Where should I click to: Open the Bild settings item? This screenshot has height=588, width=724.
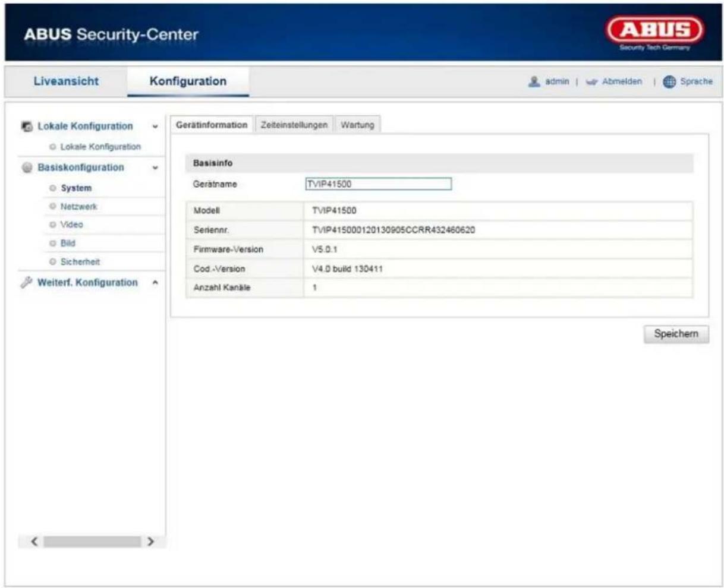[x=68, y=244]
